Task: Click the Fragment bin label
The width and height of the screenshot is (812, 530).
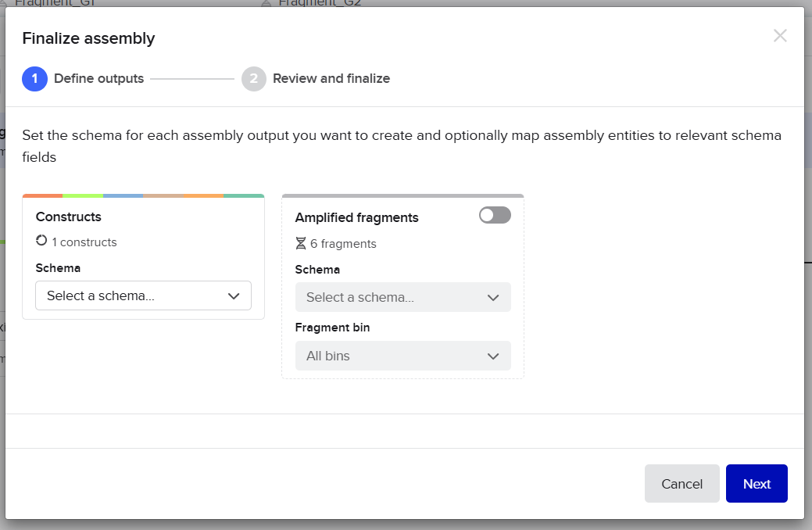Action: point(332,328)
